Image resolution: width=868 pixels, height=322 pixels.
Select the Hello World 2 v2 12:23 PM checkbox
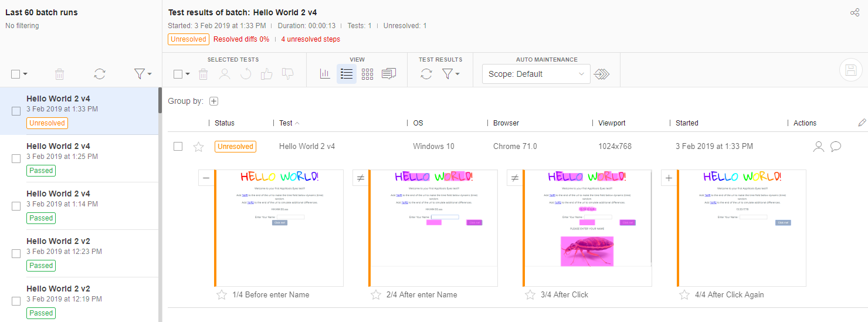[16, 253]
